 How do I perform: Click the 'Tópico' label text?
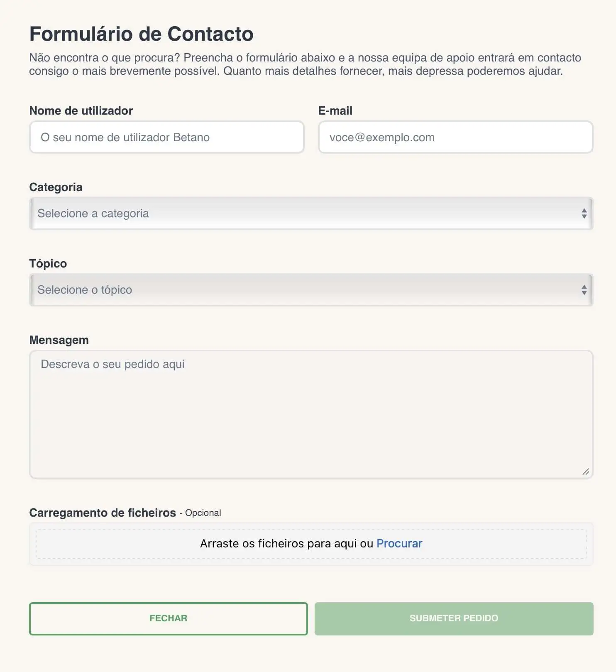pos(48,264)
